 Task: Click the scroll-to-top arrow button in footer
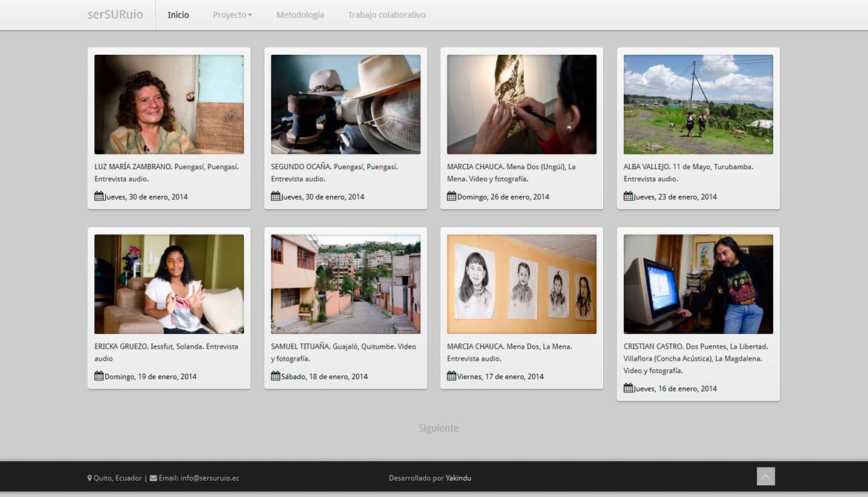766,476
